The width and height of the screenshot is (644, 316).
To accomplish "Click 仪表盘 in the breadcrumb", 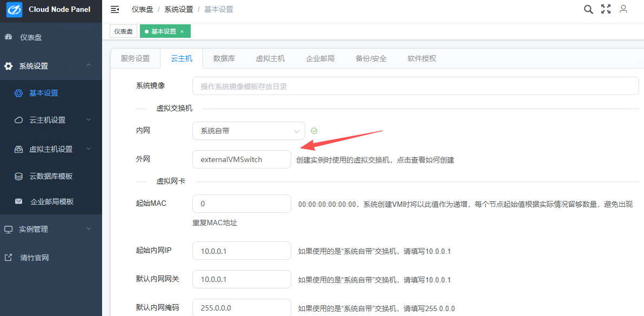I will click(142, 10).
